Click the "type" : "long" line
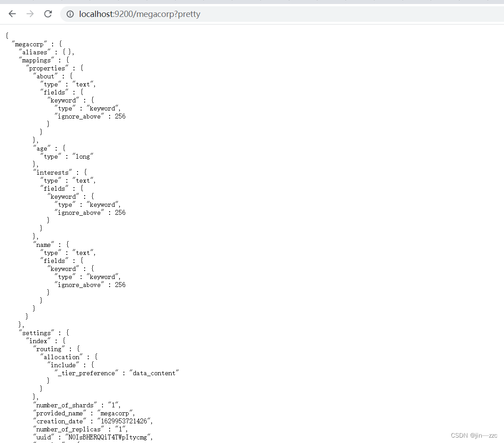The height and width of the screenshot is (443, 504). pos(67,156)
